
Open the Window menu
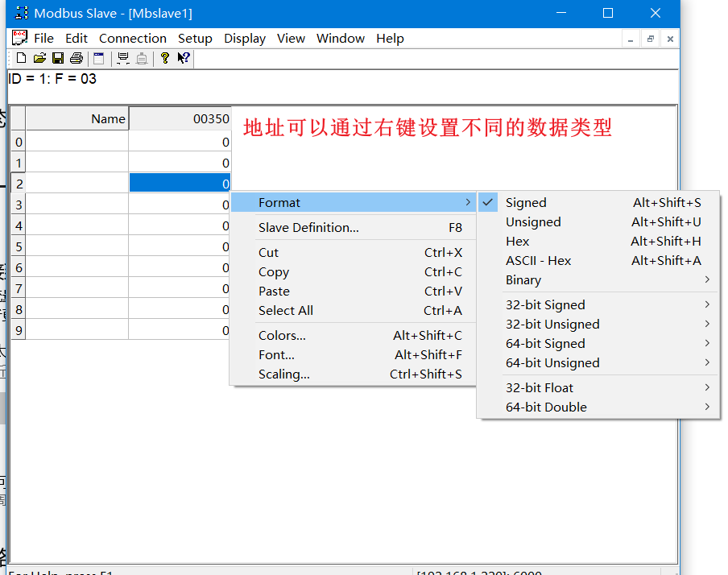pos(341,39)
